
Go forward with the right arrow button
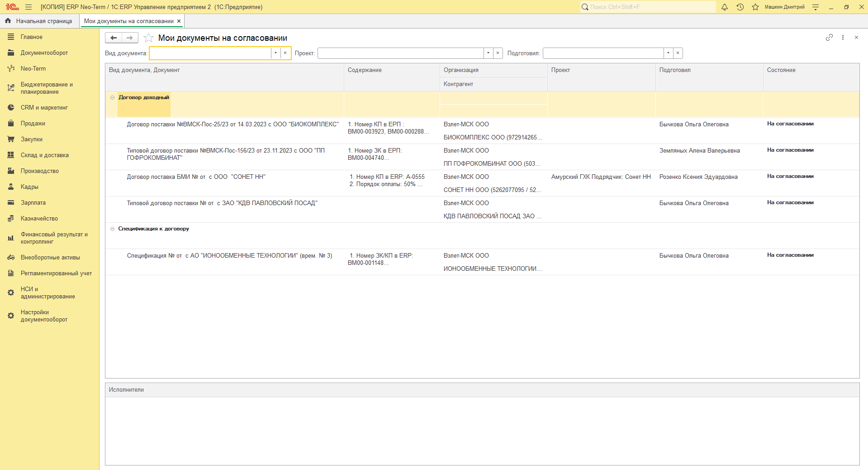[x=130, y=38]
